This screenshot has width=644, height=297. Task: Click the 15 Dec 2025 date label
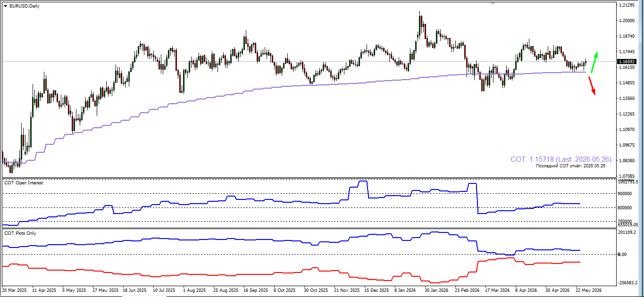coord(377,290)
